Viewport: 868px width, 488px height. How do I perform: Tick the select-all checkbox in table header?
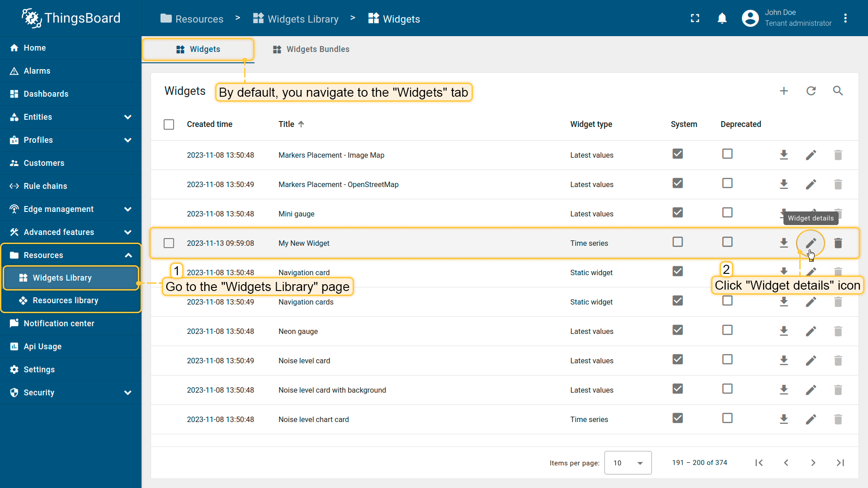tap(169, 124)
